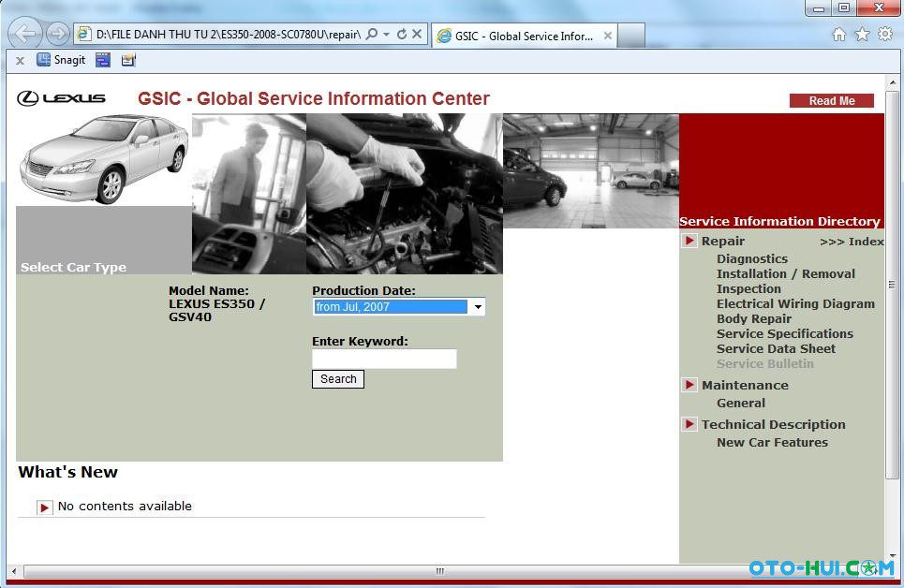Image resolution: width=904 pixels, height=588 pixels.
Task: Open the Body Repair link
Action: point(754,318)
